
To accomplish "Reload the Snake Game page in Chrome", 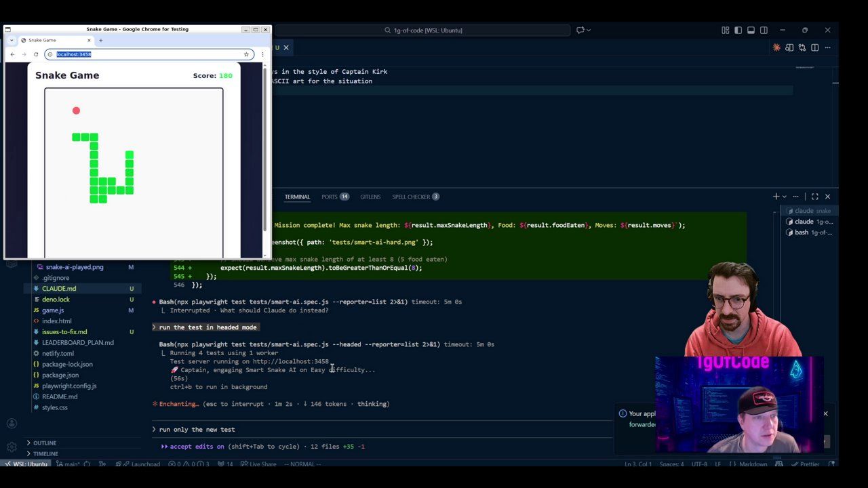I will (36, 54).
